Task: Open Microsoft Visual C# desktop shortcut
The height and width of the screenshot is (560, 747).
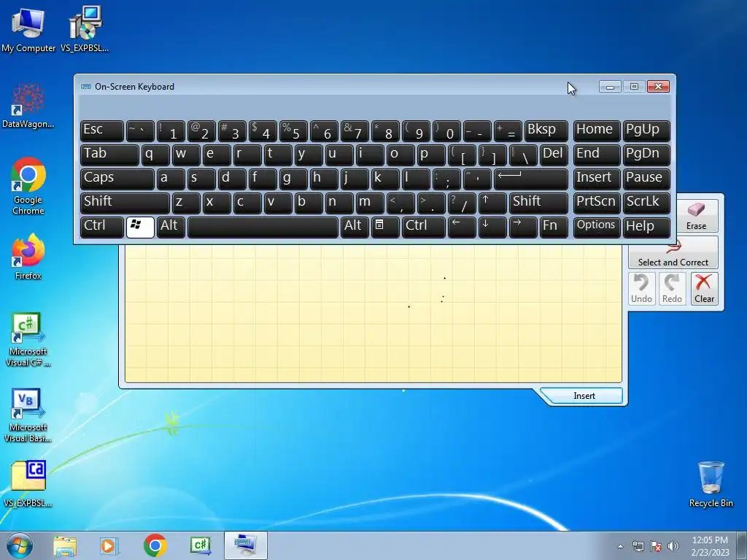Action: (28, 339)
